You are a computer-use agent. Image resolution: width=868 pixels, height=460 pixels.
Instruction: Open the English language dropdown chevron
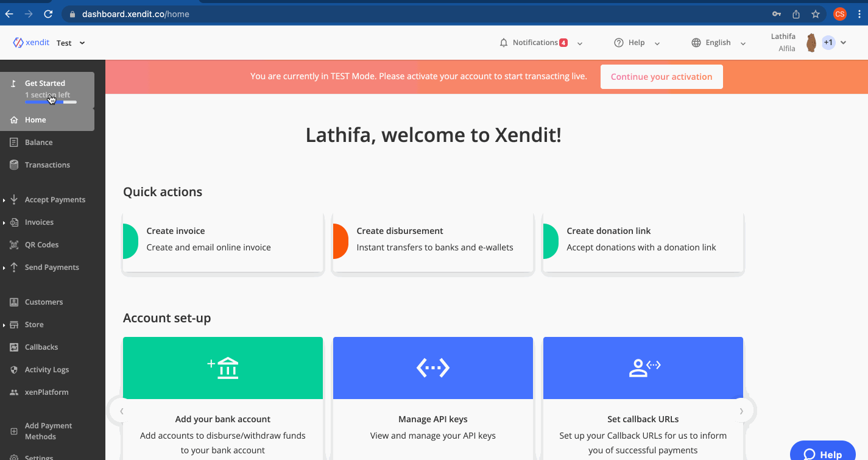[x=743, y=43]
